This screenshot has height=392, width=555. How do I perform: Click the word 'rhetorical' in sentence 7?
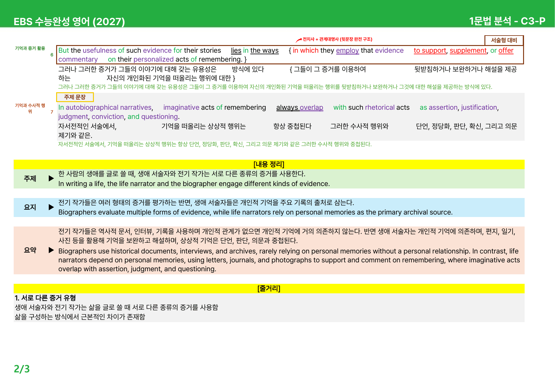(x=380, y=108)
